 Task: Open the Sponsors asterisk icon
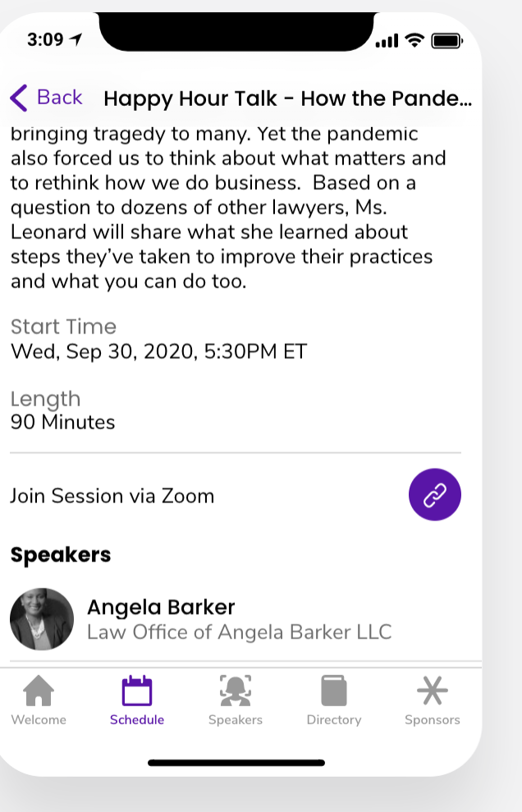(433, 691)
